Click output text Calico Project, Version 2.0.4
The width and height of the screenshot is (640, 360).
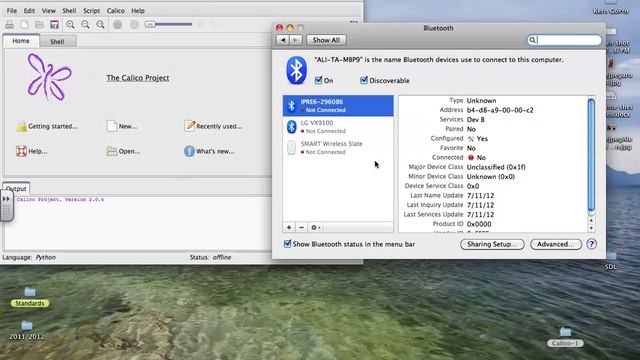pos(60,200)
